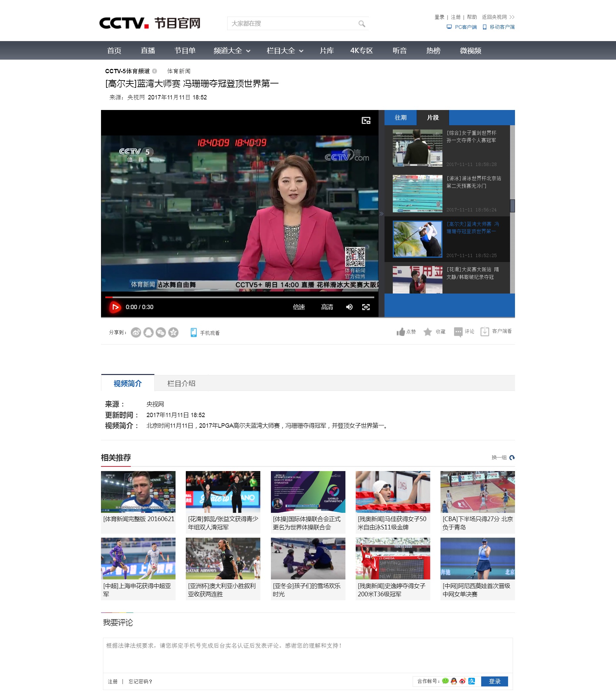Collapse the playlist panel with the double-arrow
This screenshot has width=616, height=699.
click(382, 214)
